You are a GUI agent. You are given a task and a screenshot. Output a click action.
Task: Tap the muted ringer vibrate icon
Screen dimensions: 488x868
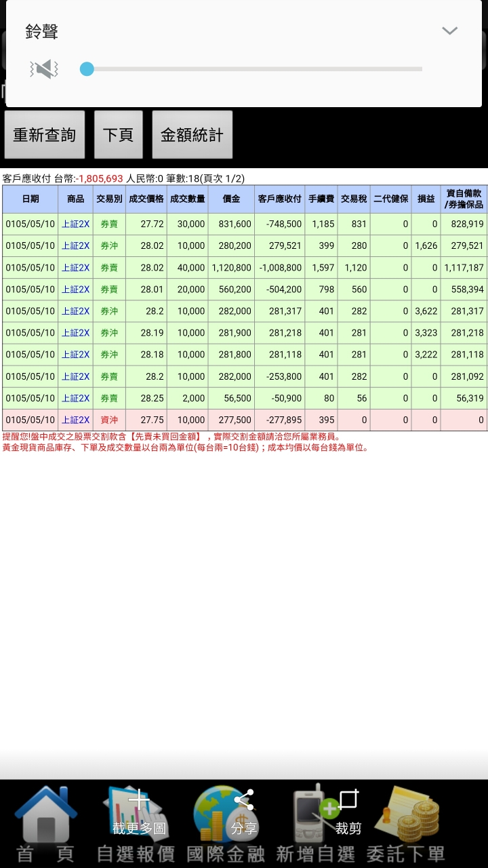(x=44, y=68)
